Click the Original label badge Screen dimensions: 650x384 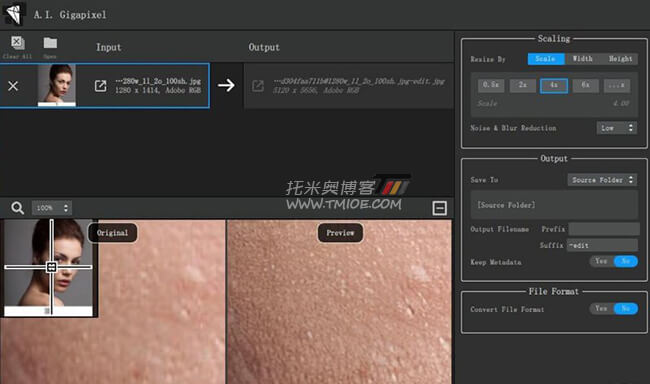coord(112,233)
